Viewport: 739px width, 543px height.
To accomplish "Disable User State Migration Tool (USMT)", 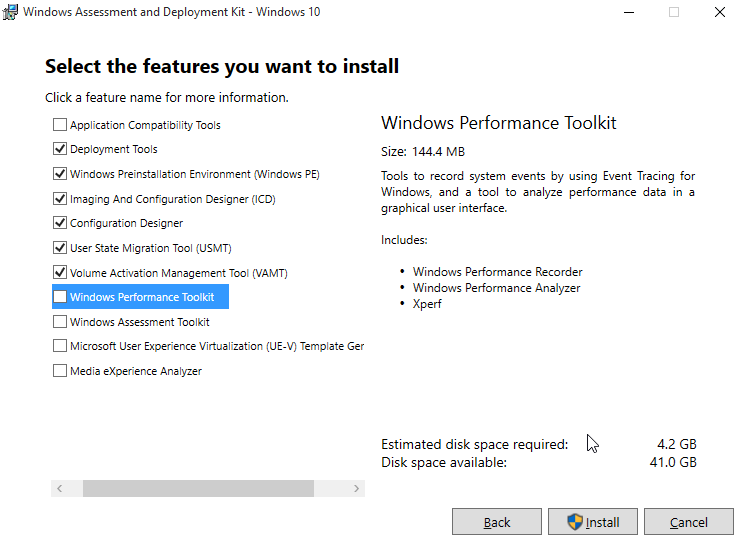I will 60,248.
